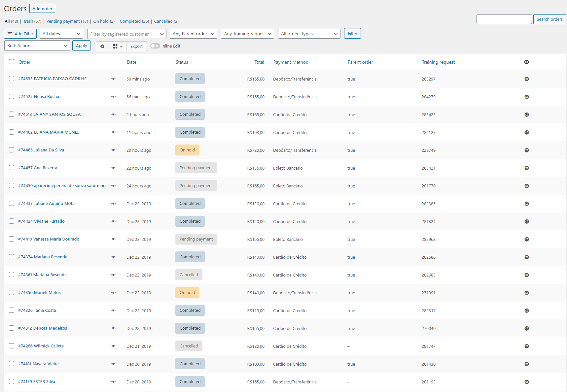Open the gear settings icon in toolbar
This screenshot has height=392, width=567.
(102, 47)
